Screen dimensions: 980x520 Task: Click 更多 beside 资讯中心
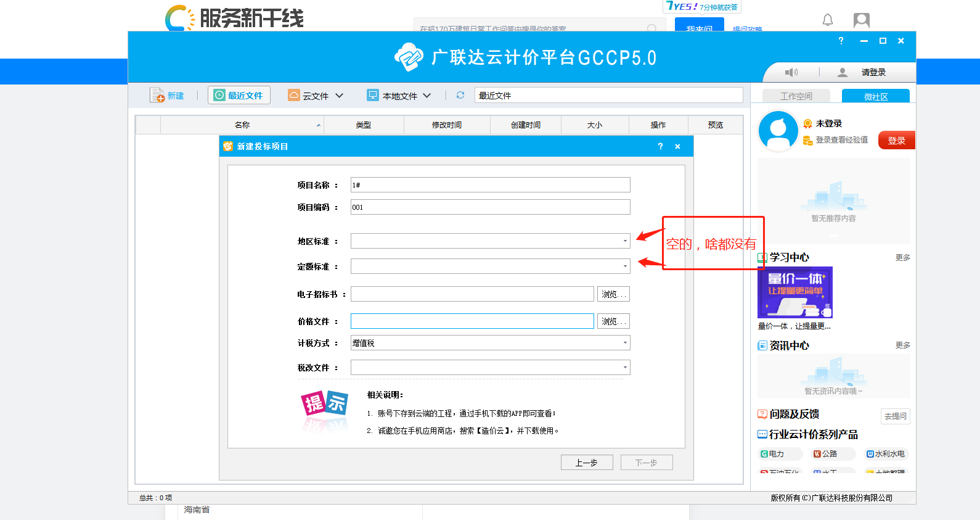point(903,345)
